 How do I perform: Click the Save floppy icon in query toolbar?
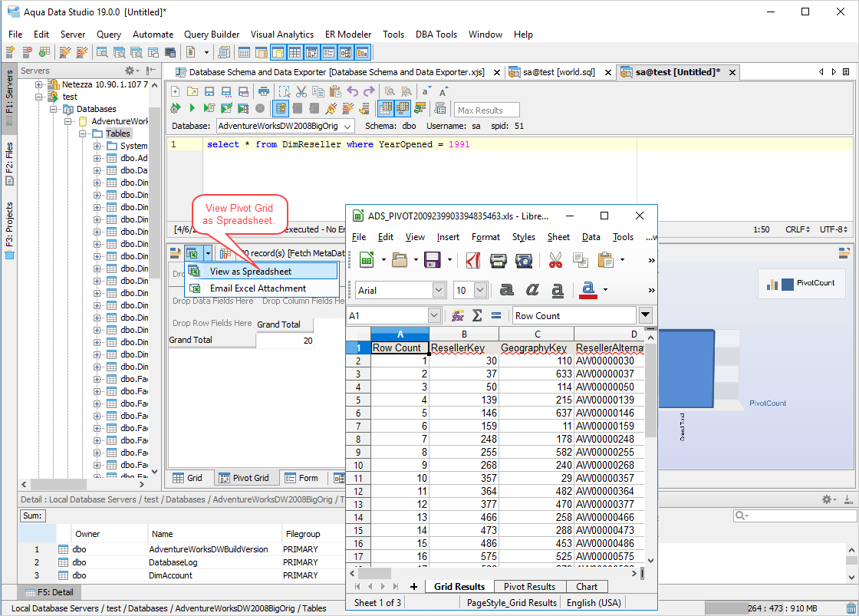click(x=209, y=91)
